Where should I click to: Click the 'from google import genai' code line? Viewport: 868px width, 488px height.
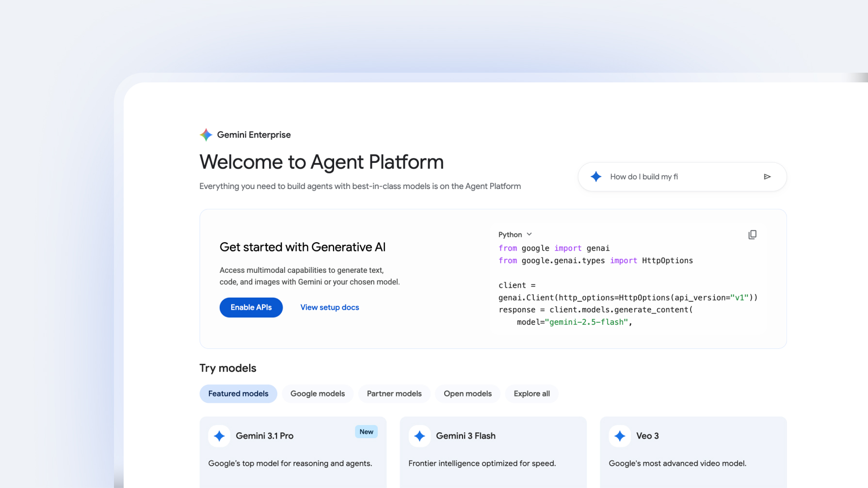(x=554, y=248)
